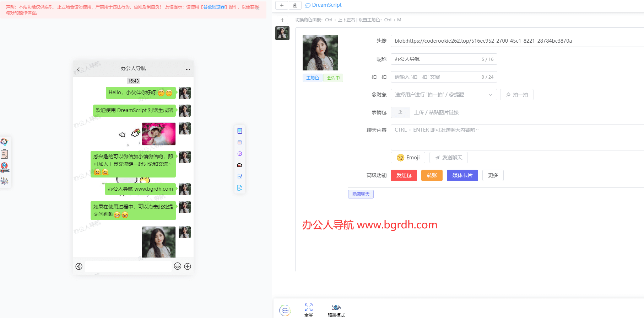The height and width of the screenshot is (318, 644).
Task: Click the 16:43 timestamp in chat
Action: [133, 81]
